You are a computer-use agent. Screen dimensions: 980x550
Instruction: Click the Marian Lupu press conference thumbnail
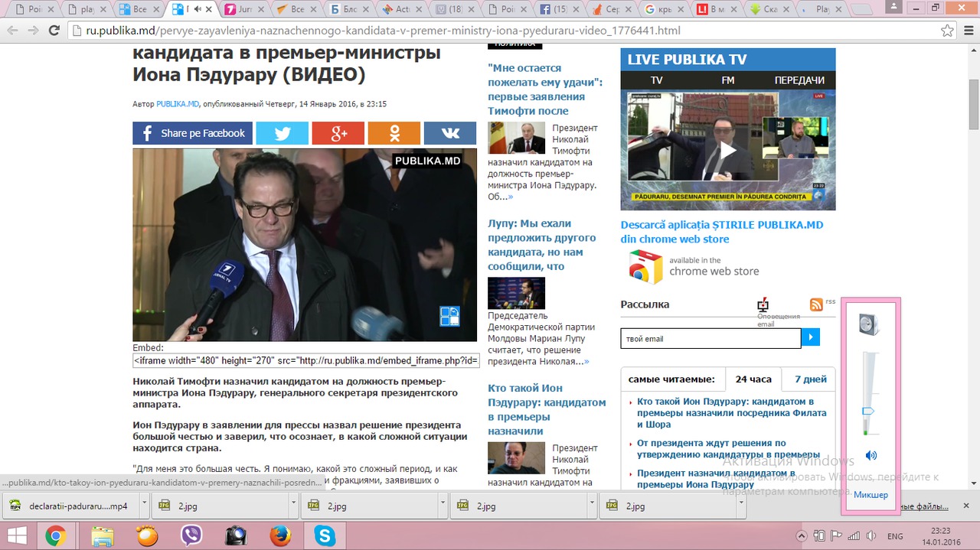pyautogui.click(x=516, y=293)
